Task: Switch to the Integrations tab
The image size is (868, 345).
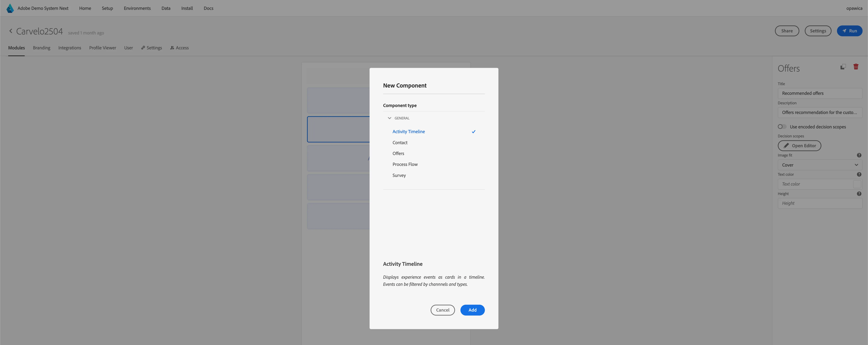Action: click(x=69, y=48)
